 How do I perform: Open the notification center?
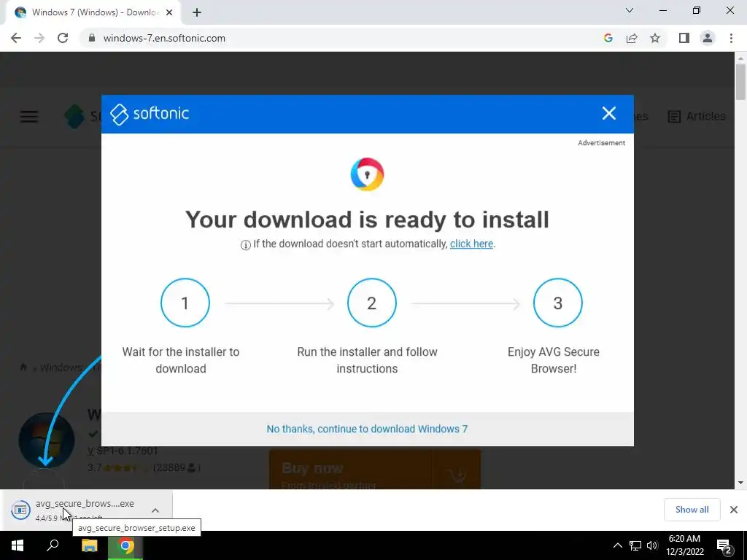pos(725,545)
